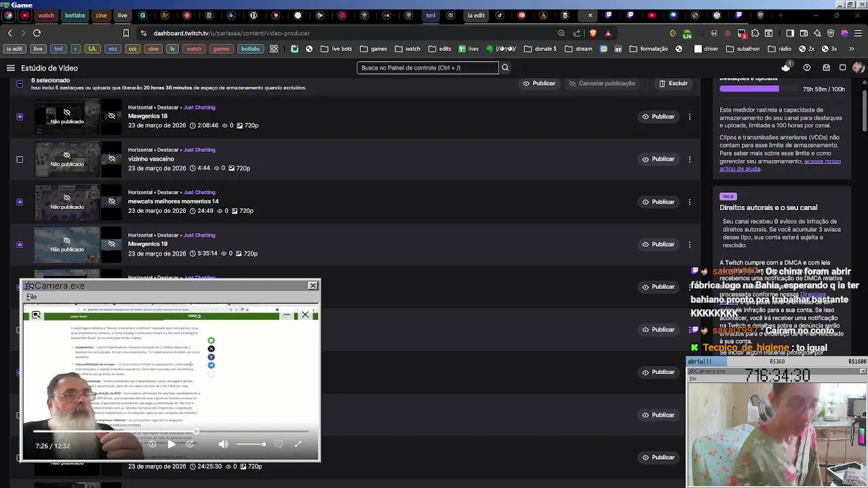Viewport: 868px width, 488px height.
Task: Seek on the video progress bar
Action: 171,431
